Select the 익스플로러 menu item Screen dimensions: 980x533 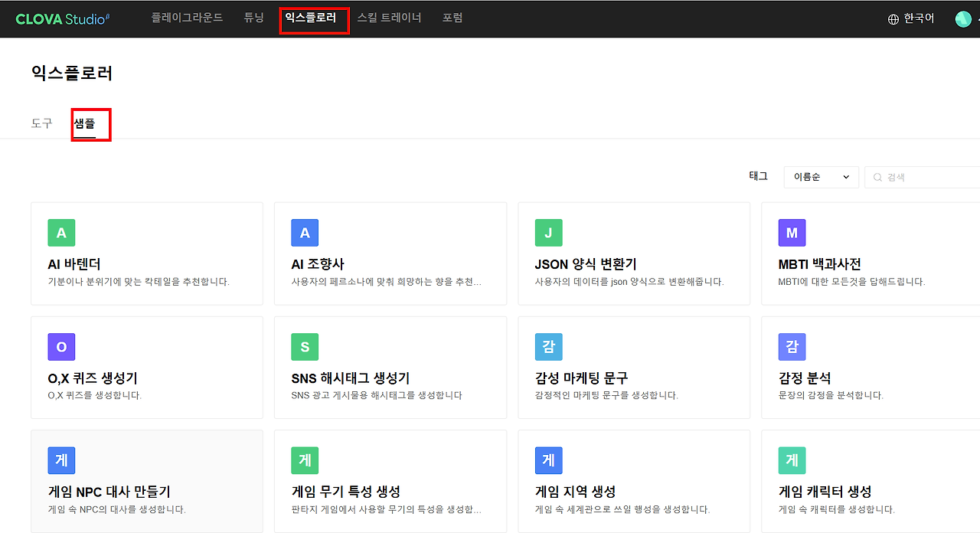(x=310, y=18)
